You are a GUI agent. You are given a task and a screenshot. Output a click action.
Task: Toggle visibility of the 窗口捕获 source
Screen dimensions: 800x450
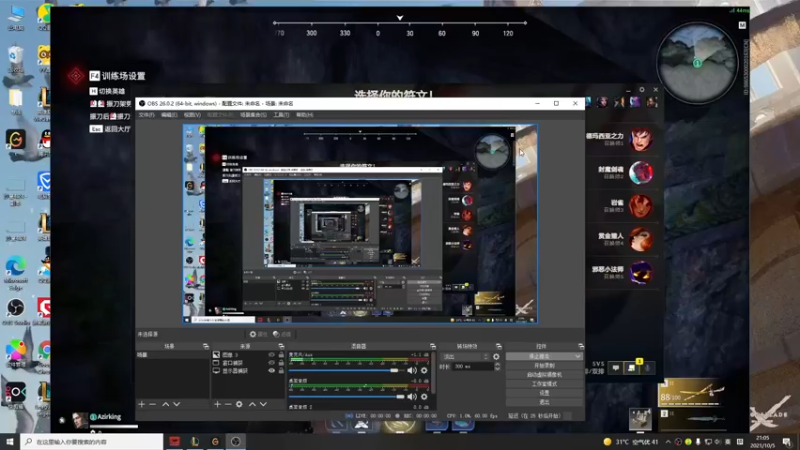271,363
